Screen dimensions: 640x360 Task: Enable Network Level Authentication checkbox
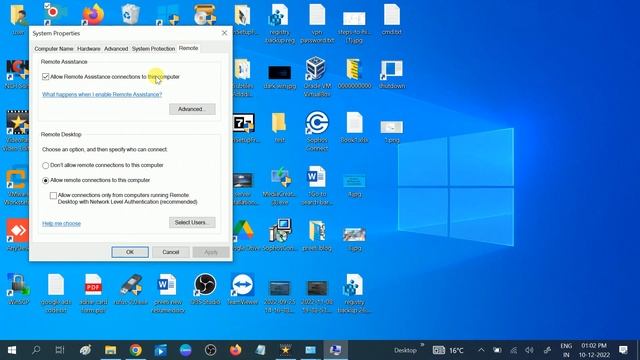coord(53,196)
